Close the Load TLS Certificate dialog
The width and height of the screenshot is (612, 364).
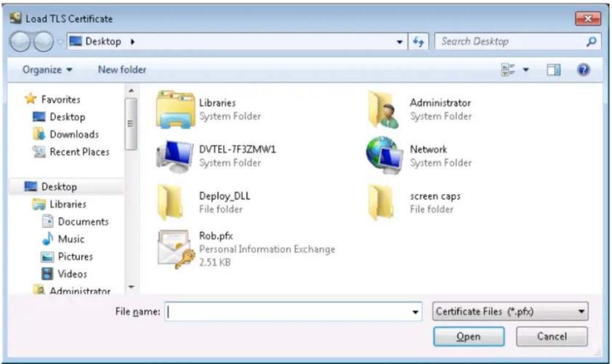point(588,18)
